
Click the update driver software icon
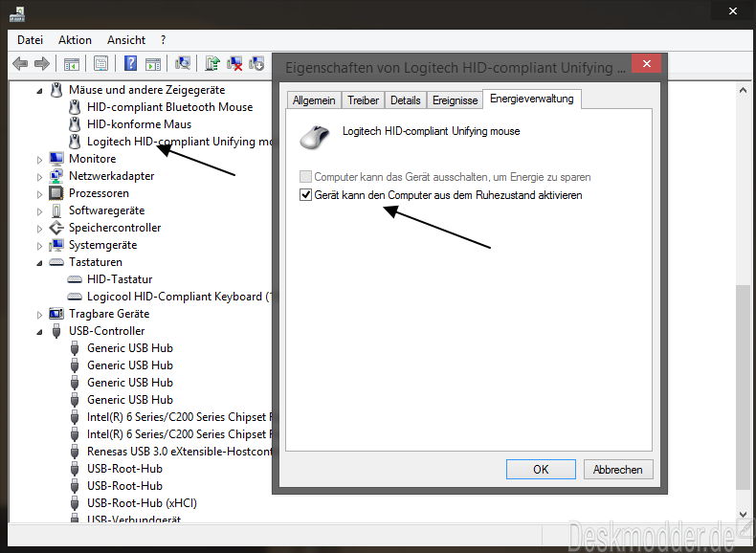click(212, 63)
